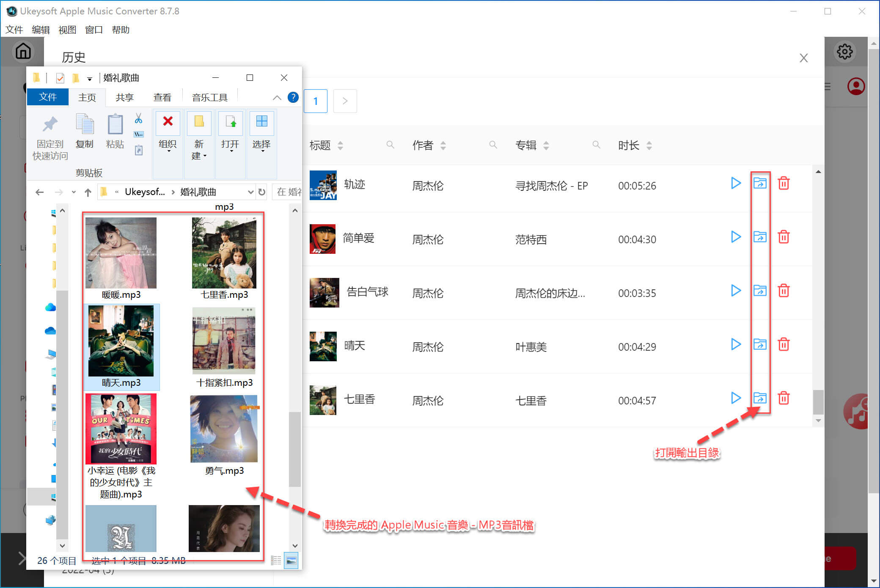880x588 pixels.
Task: Open the settings gear icon
Action: pyautogui.click(x=844, y=51)
